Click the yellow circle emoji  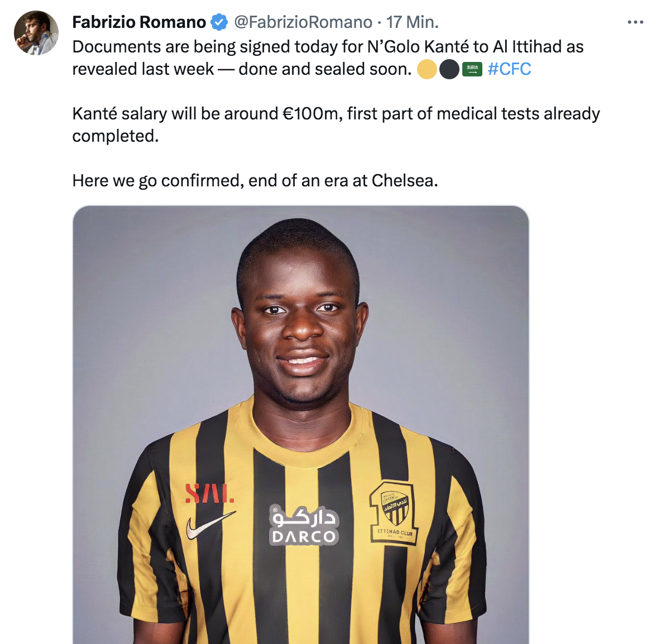tap(427, 69)
